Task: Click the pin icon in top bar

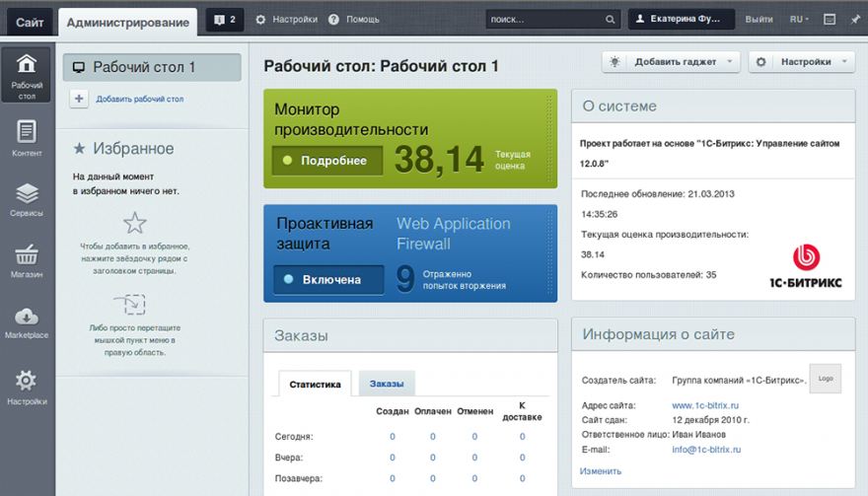Action: pyautogui.click(x=854, y=20)
